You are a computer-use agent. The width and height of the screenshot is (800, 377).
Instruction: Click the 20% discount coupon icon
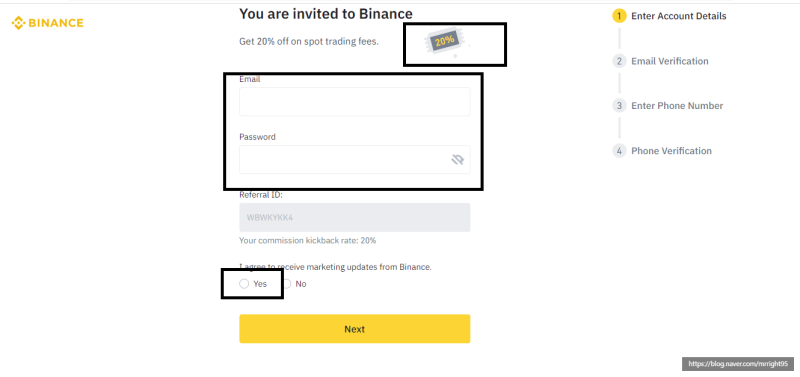click(445, 43)
